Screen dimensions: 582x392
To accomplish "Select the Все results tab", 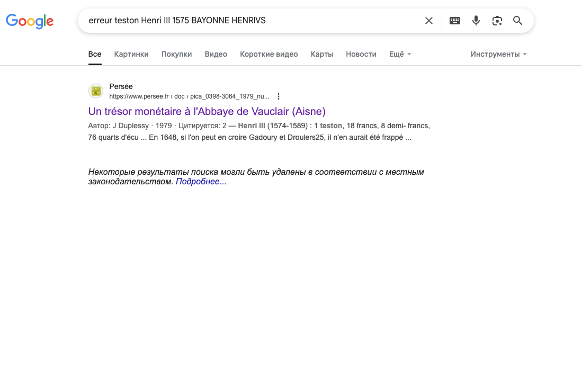I will tap(95, 54).
